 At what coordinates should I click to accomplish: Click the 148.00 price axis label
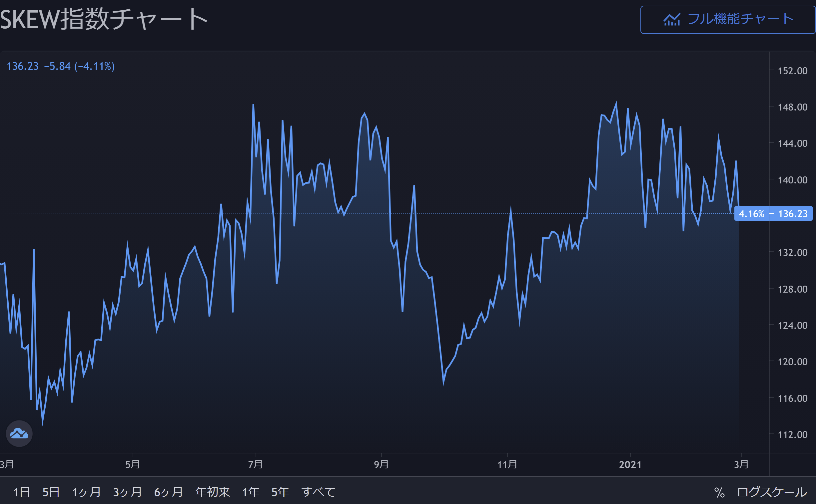pos(792,107)
